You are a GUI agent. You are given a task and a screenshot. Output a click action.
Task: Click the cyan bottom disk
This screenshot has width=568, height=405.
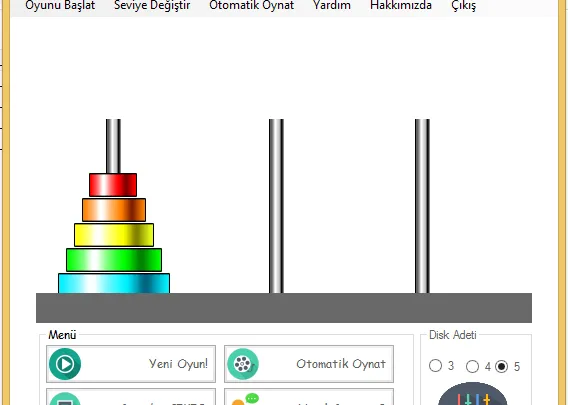114,283
